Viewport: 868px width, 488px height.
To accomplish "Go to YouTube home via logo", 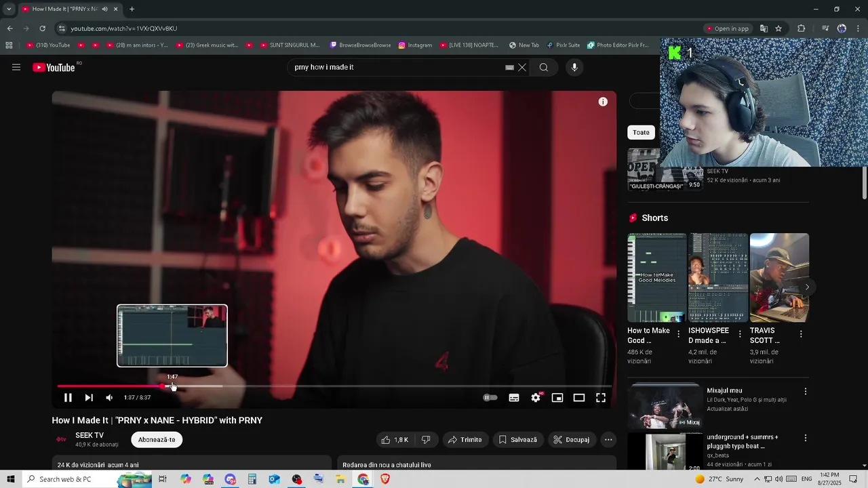I will tap(54, 67).
